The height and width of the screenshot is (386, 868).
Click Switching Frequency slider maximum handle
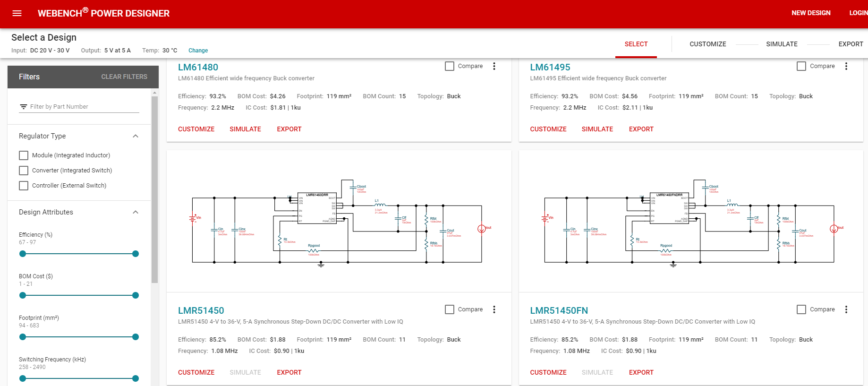coord(136,378)
